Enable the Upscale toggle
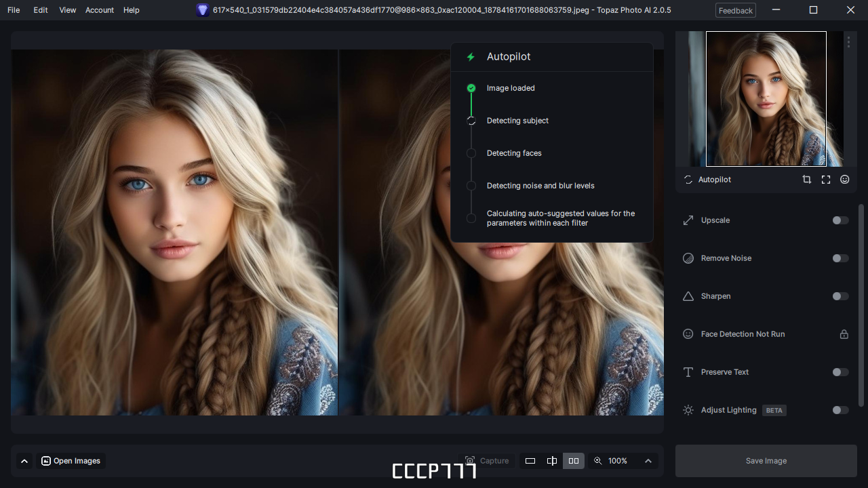Image resolution: width=868 pixels, height=488 pixels. [840, 220]
